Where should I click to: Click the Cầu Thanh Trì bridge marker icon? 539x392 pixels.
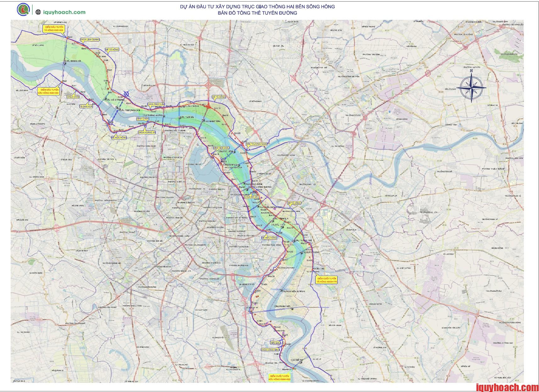(x=293, y=241)
